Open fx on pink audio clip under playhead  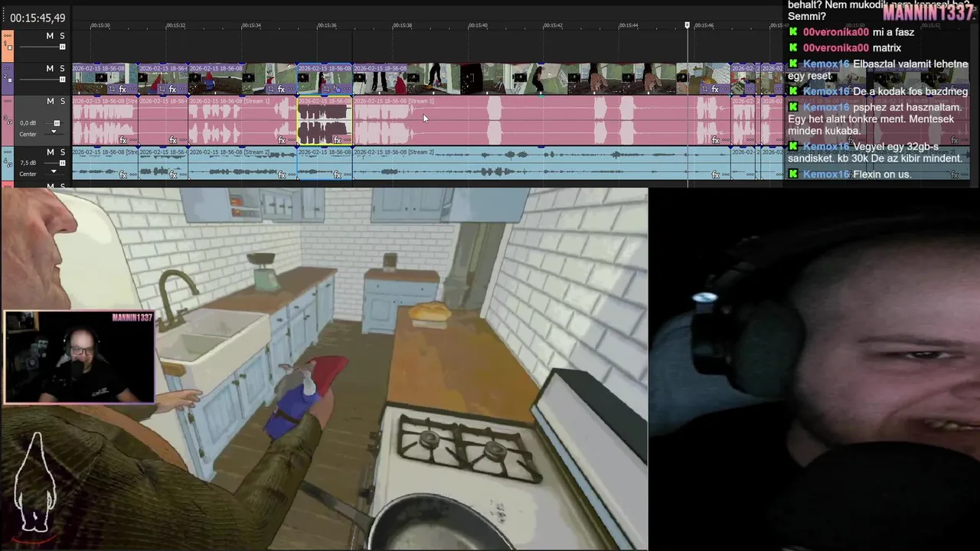715,140
